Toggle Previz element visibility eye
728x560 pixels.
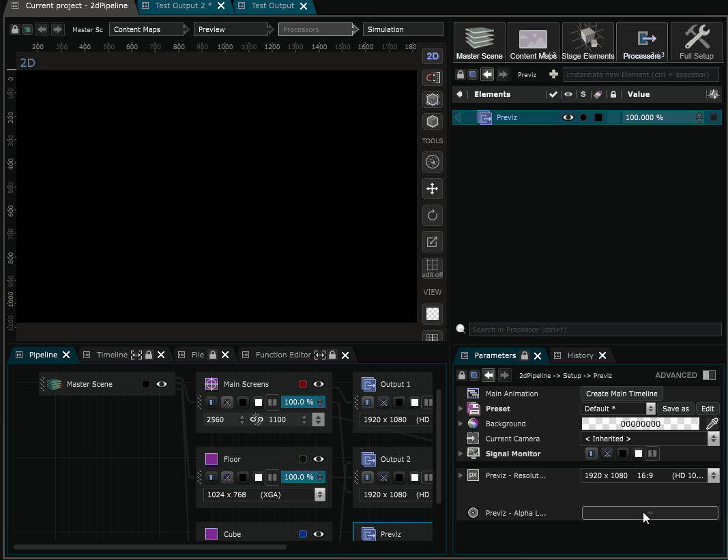point(568,117)
